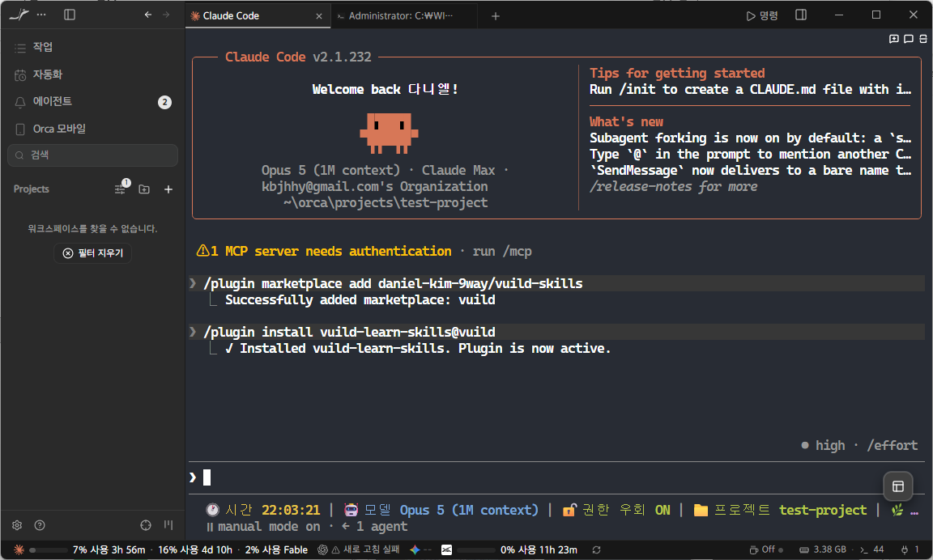
Task: Click the white envelope icon in status bar
Action: pyautogui.click(x=447, y=550)
